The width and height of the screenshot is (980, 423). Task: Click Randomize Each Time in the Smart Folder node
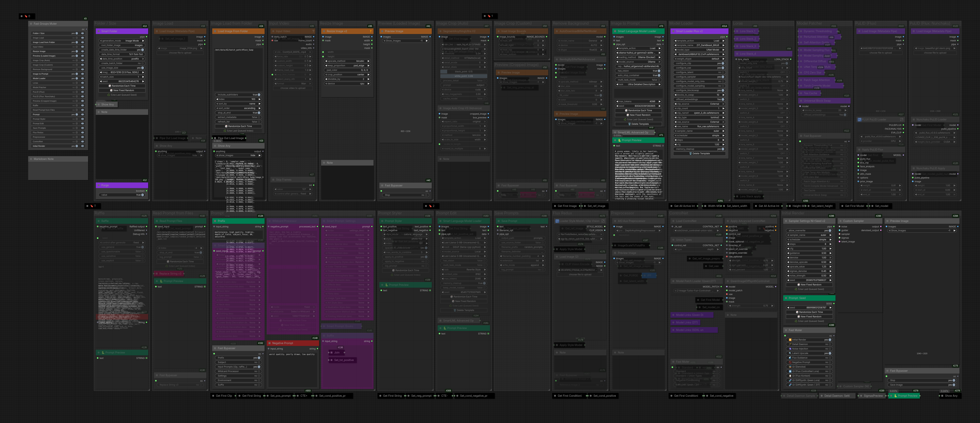(x=122, y=86)
